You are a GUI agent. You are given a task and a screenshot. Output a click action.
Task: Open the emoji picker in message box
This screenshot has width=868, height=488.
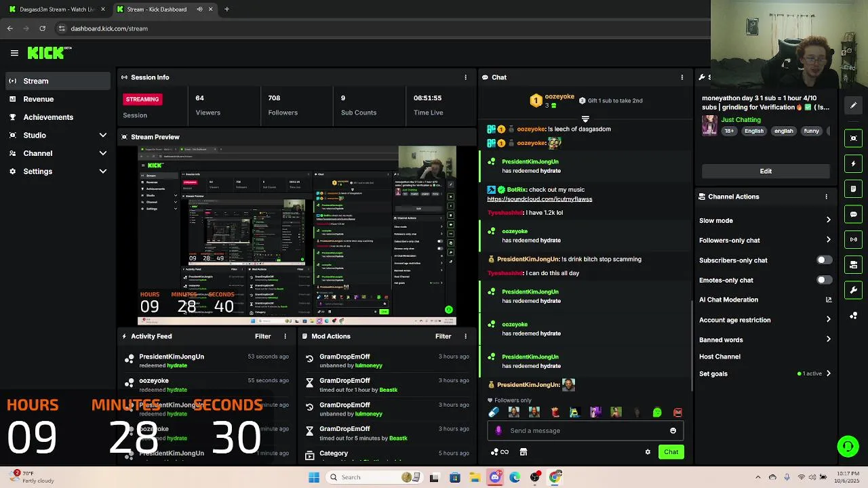(x=673, y=430)
